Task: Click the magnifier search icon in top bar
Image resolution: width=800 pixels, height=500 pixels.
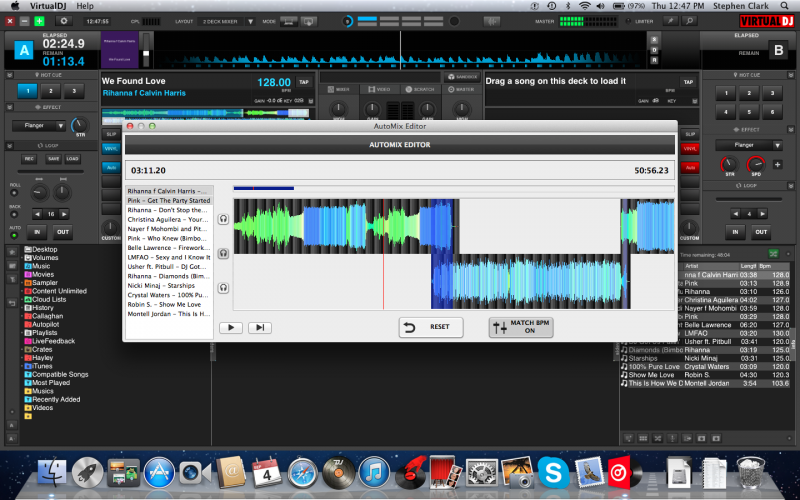Action: pyautogui.click(x=689, y=21)
